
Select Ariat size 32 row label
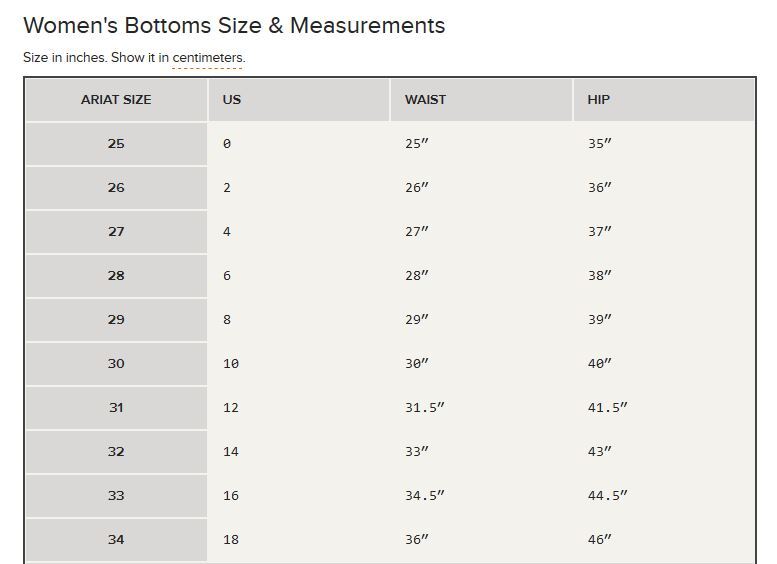coord(116,452)
